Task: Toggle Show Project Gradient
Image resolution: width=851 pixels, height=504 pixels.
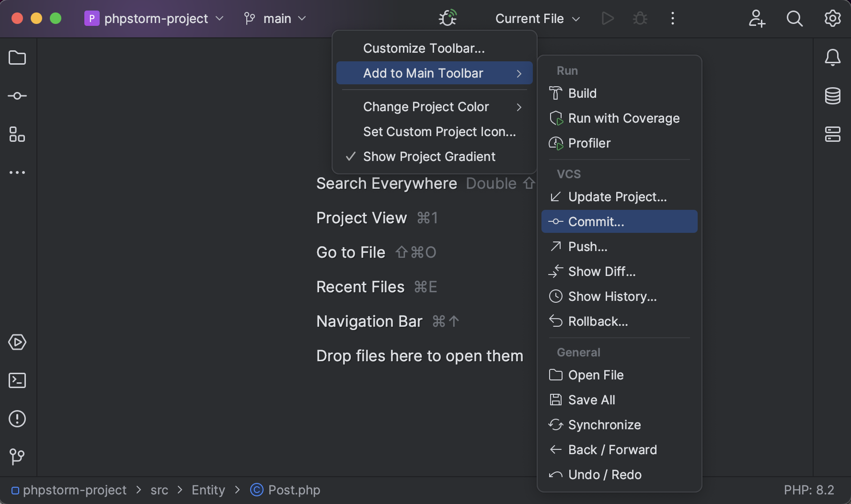Action: pyautogui.click(x=429, y=156)
